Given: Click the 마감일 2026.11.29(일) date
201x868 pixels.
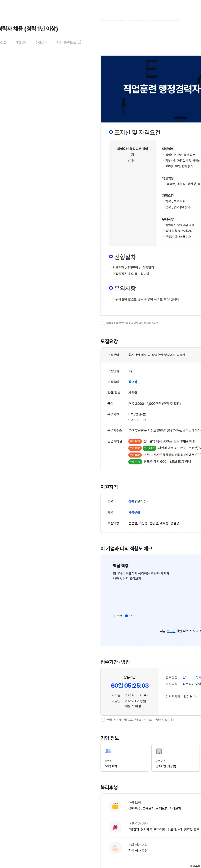Looking at the screenshot, I should click(x=135, y=701).
